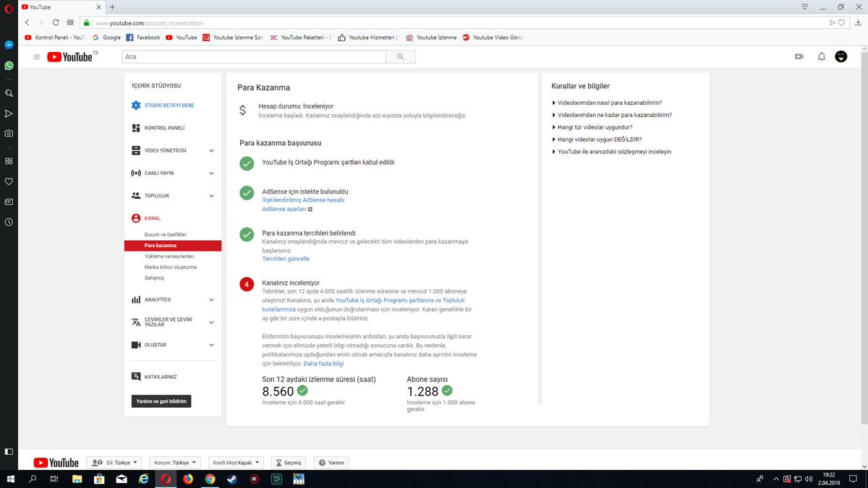
Task: Open the Konum: Türkiye location dropdown
Action: tap(175, 463)
